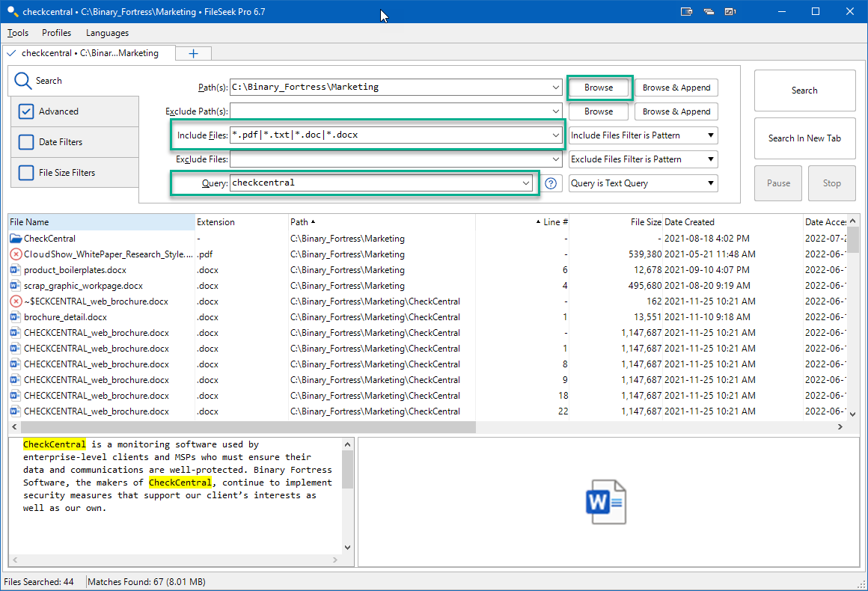The height and width of the screenshot is (591, 868).
Task: Click error icon beside ~$ECKCENTRAL_web_brochure.docx
Action: coord(16,301)
